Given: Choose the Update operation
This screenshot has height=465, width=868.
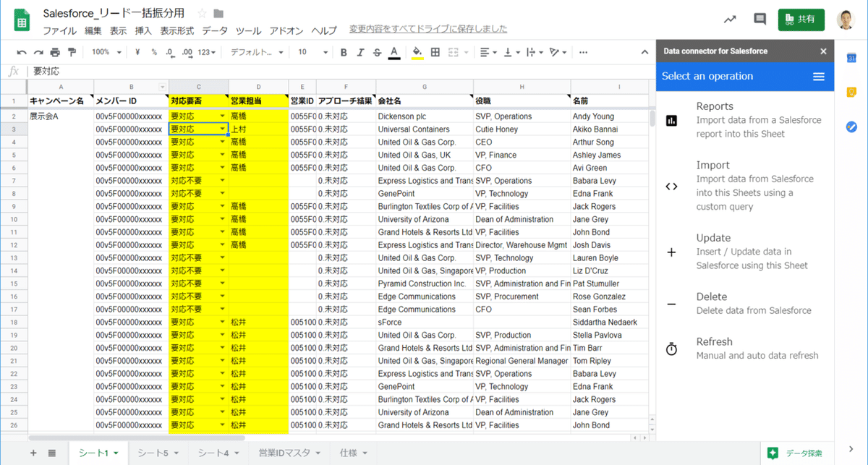Looking at the screenshot, I should tap(745, 252).
